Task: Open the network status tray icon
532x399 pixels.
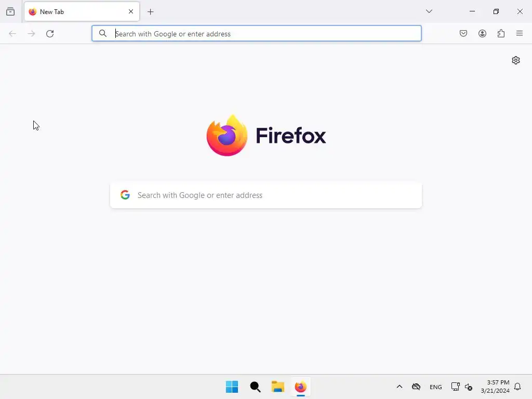Action: click(455, 387)
